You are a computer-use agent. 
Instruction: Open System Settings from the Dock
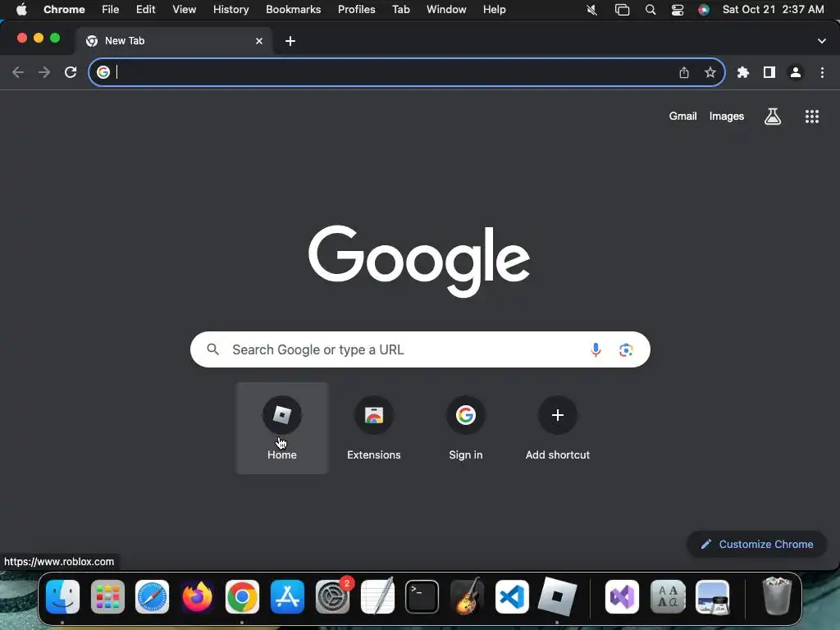[332, 597]
